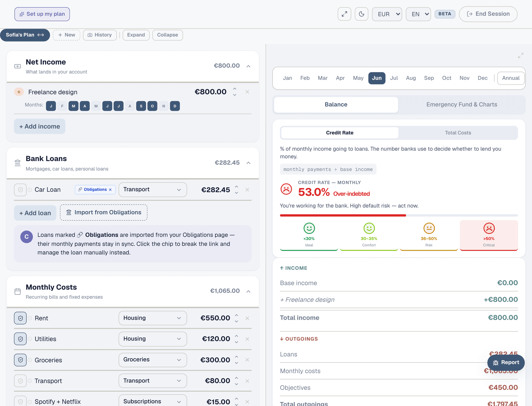Delete the Car Loan row
The height and width of the screenshot is (406, 532).
click(x=247, y=190)
